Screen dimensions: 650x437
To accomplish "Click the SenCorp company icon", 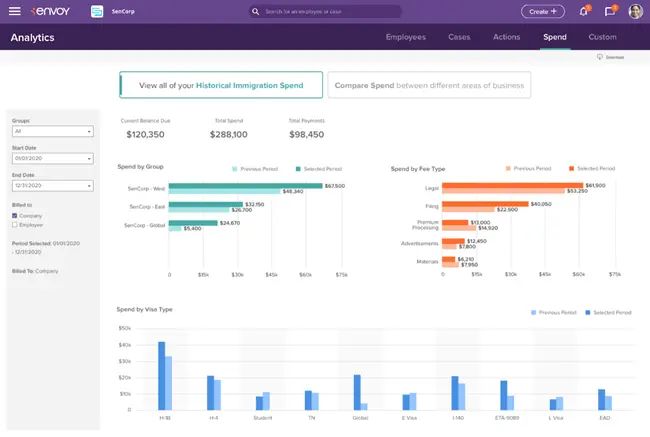I will (96, 11).
